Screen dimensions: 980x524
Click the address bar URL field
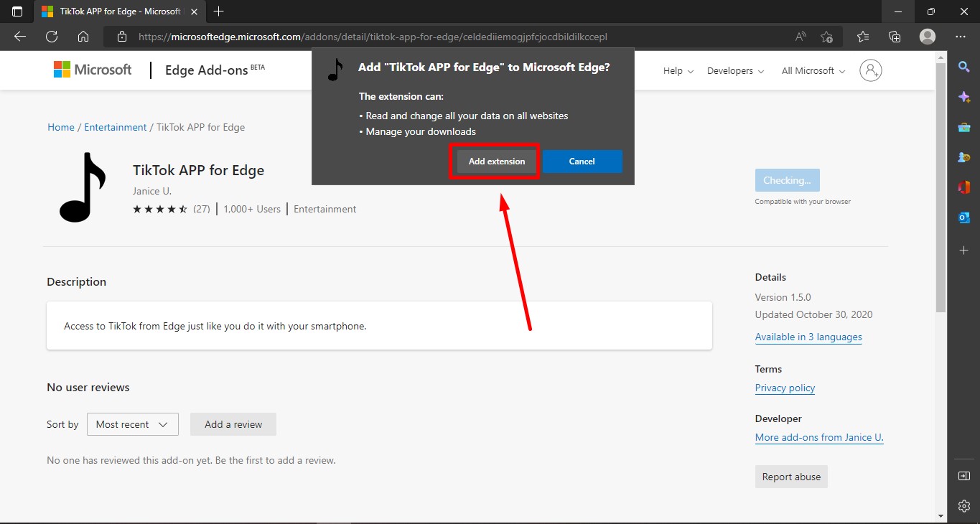459,37
